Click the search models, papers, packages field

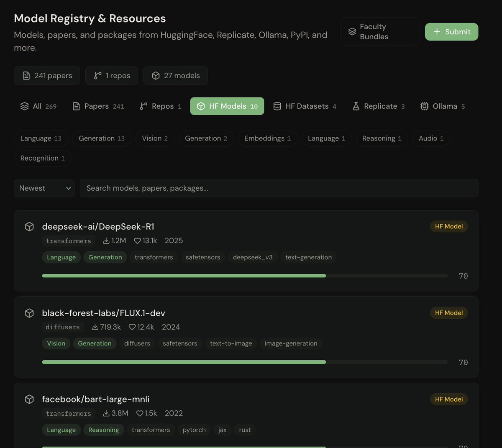coord(279,188)
